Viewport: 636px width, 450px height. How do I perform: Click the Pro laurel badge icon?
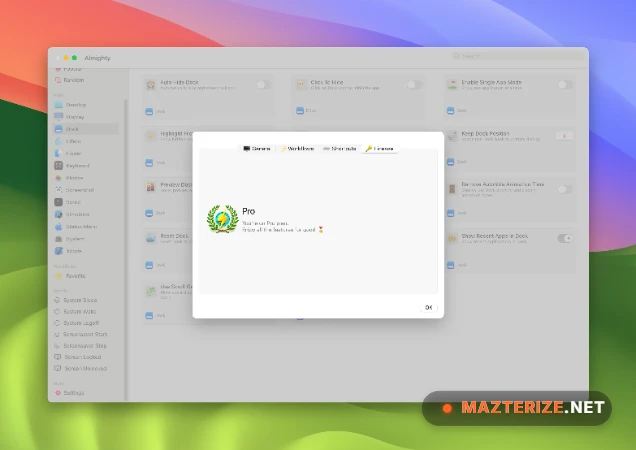pyautogui.click(x=222, y=219)
